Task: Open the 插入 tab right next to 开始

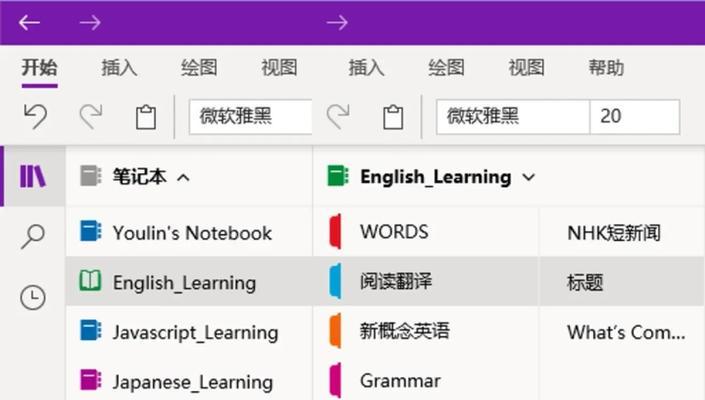Action: (x=119, y=68)
